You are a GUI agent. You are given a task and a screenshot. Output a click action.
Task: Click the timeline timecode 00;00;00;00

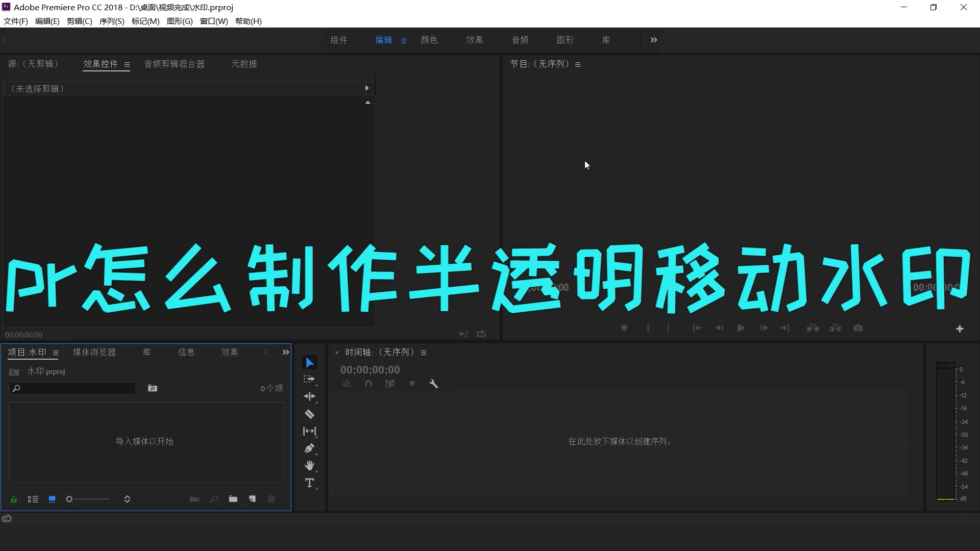pyautogui.click(x=370, y=370)
